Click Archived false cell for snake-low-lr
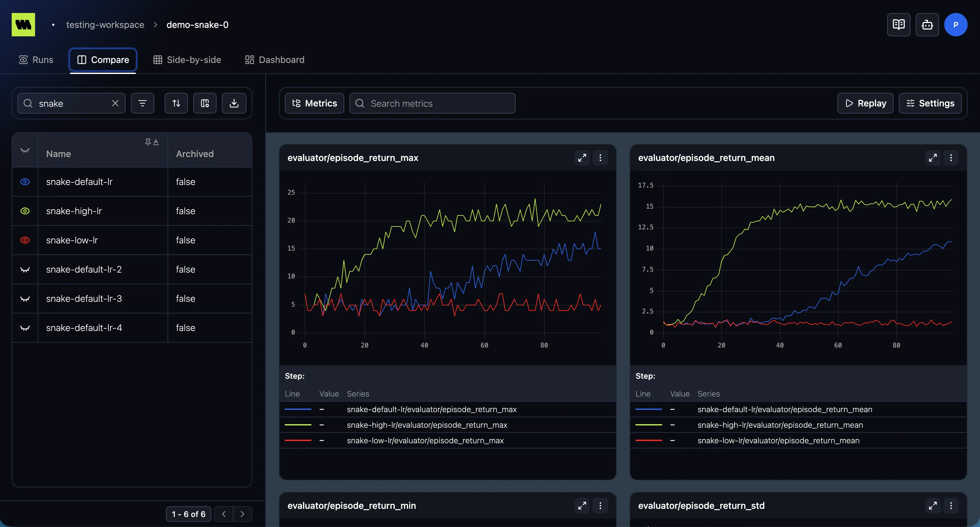Image resolution: width=980 pixels, height=527 pixels. pos(210,240)
